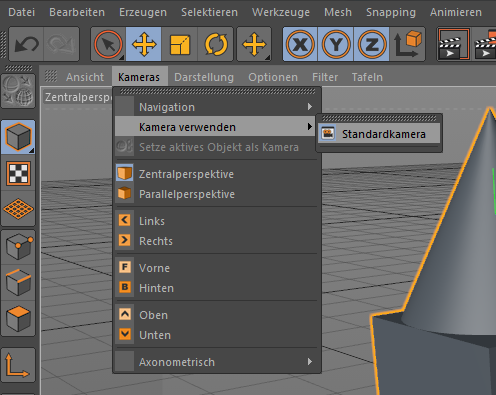Switch camera to Links view
The height and width of the screenshot is (395, 496).
(215, 221)
